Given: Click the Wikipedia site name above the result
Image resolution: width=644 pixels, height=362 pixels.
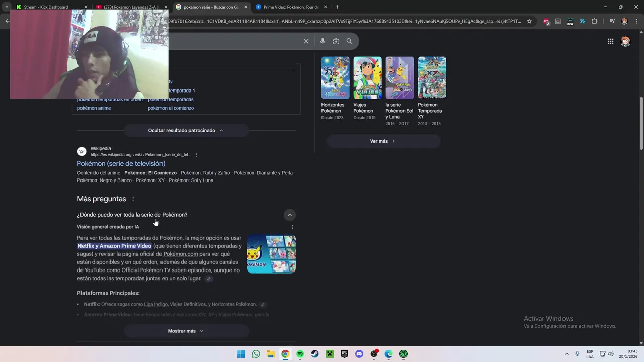Looking at the screenshot, I should [101, 149].
